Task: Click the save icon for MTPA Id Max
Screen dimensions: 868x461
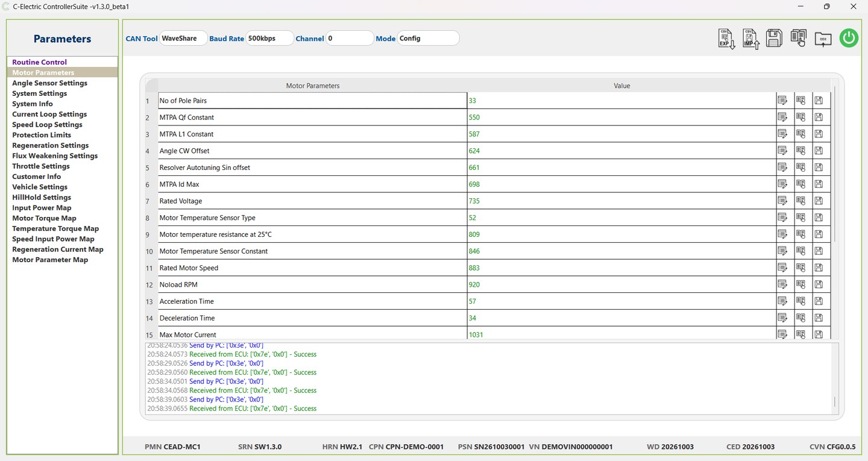Action: pyautogui.click(x=818, y=184)
